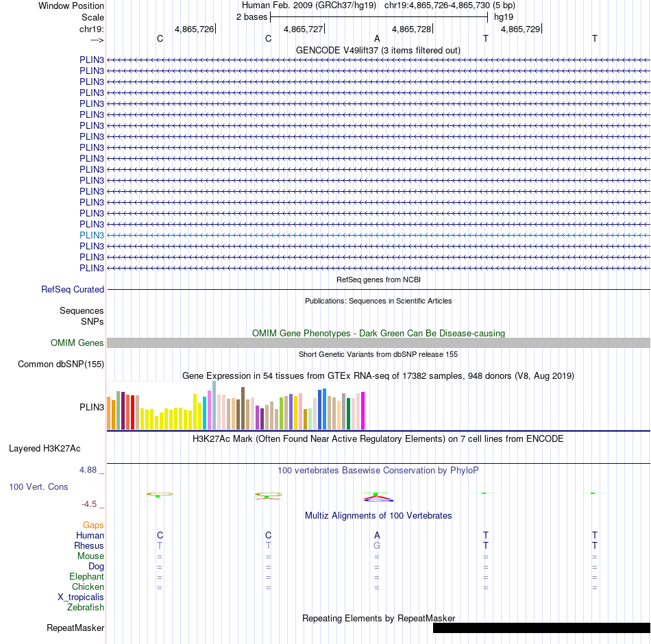651x644 pixels.
Task: Click the 'Elephant' alignment row label
Action: tap(87, 576)
